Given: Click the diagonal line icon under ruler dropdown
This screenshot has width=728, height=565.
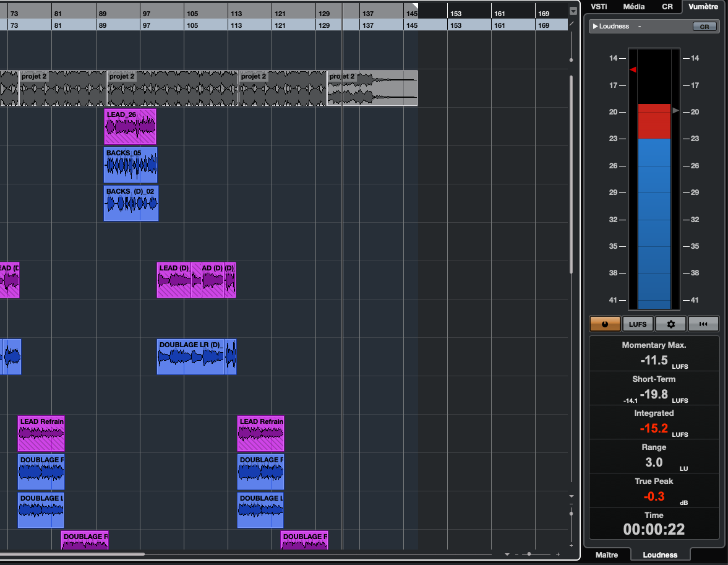Looking at the screenshot, I should pos(572,24).
